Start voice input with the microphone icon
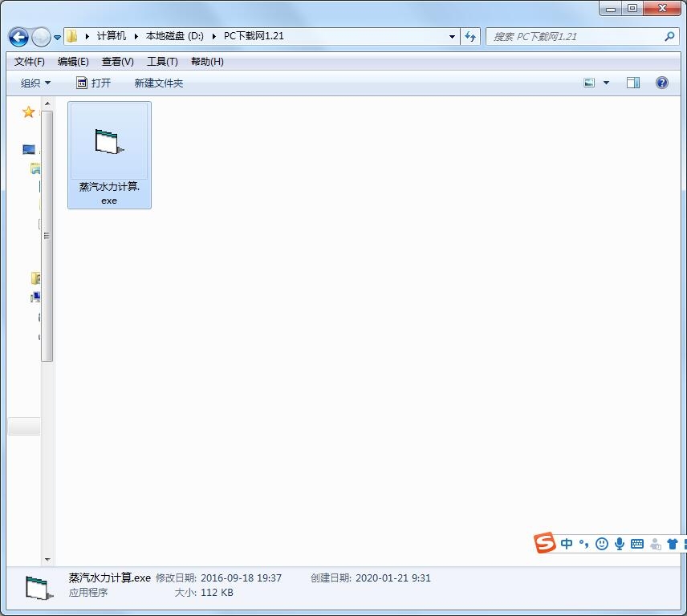Image resolution: width=687 pixels, height=616 pixels. pos(620,544)
